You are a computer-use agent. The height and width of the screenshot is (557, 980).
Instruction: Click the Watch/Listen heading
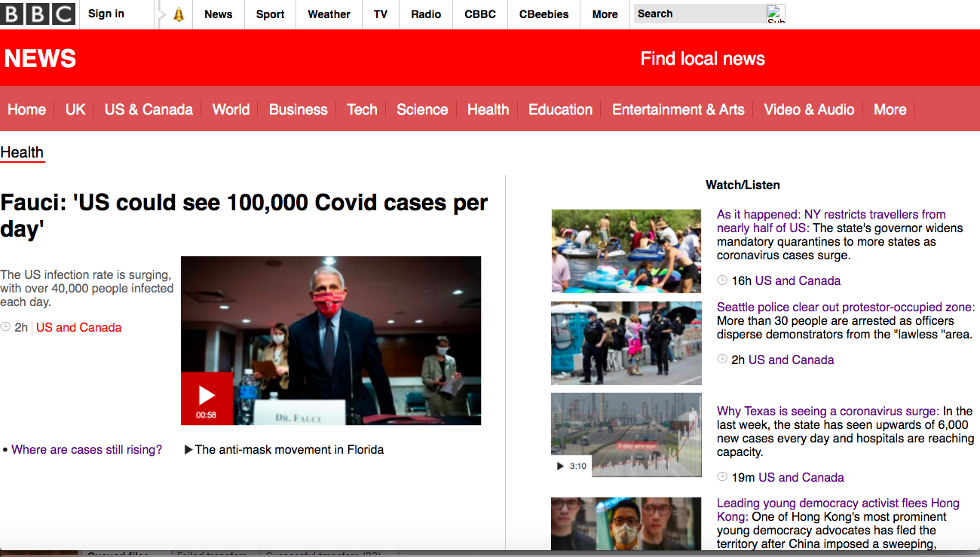coord(743,185)
